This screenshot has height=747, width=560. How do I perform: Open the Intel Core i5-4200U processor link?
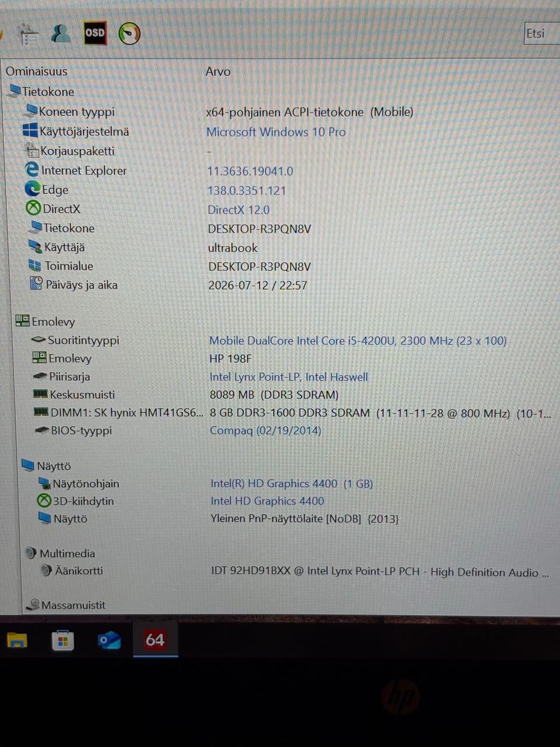[x=358, y=340]
